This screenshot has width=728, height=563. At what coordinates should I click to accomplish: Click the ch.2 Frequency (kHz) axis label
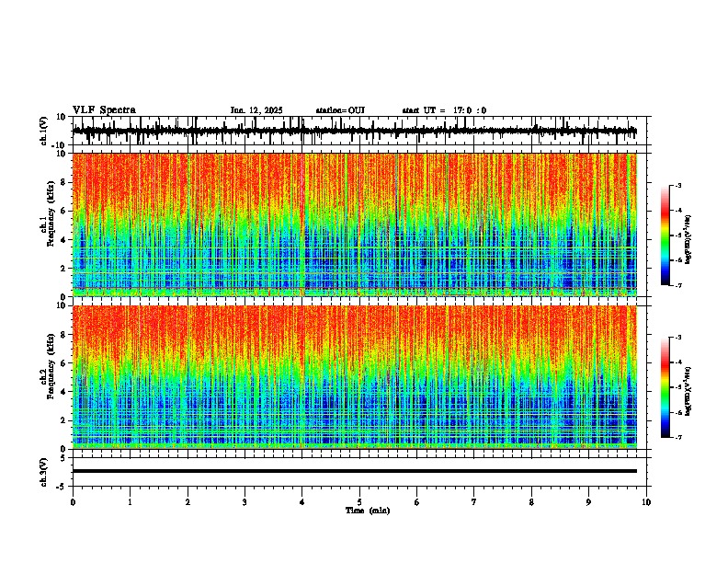tap(51, 367)
